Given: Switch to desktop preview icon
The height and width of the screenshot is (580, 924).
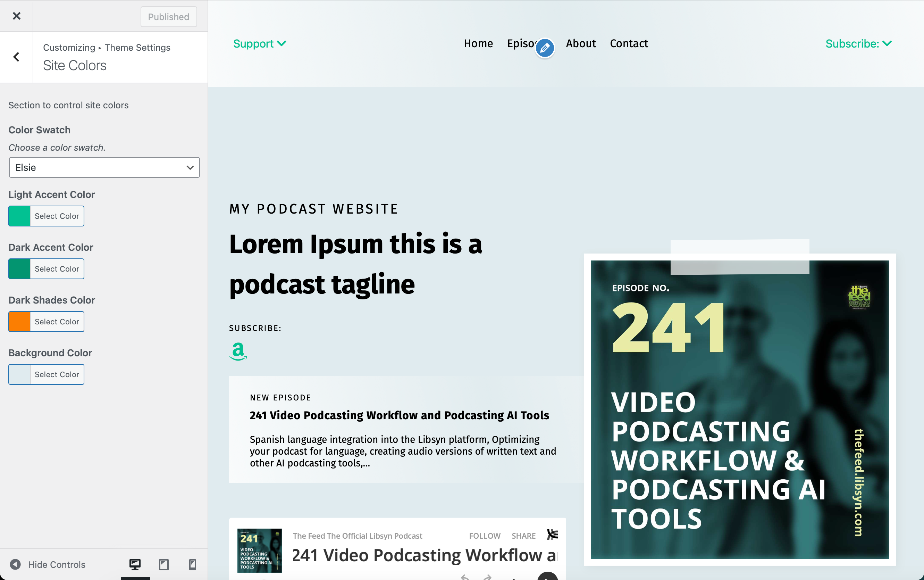Looking at the screenshot, I should pyautogui.click(x=135, y=564).
